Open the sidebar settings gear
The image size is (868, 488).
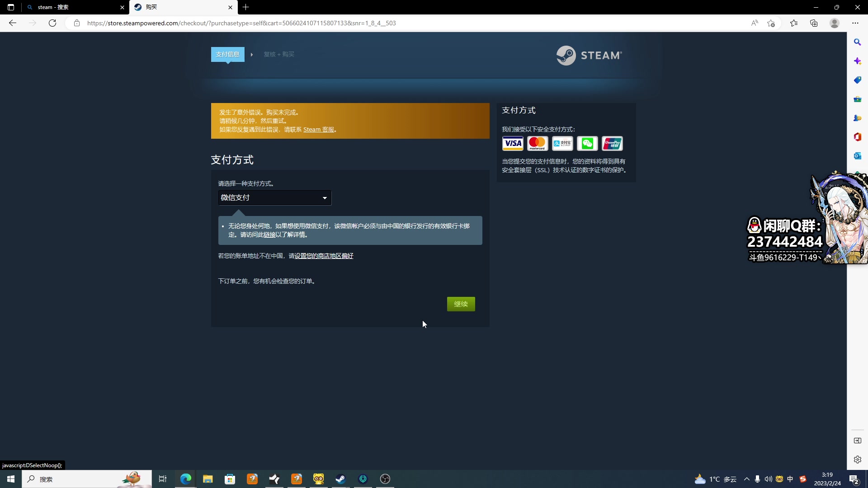point(858,460)
